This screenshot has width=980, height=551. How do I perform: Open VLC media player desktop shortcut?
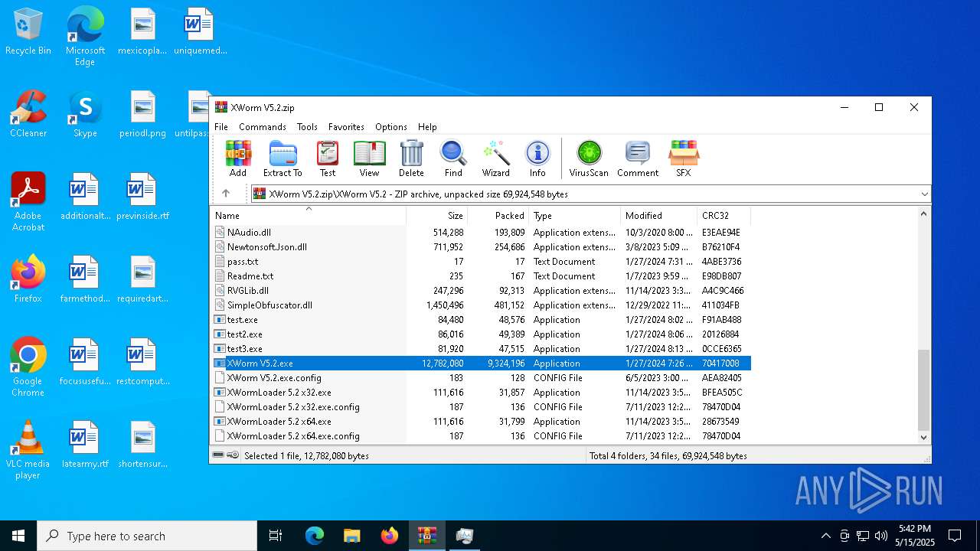point(28,450)
